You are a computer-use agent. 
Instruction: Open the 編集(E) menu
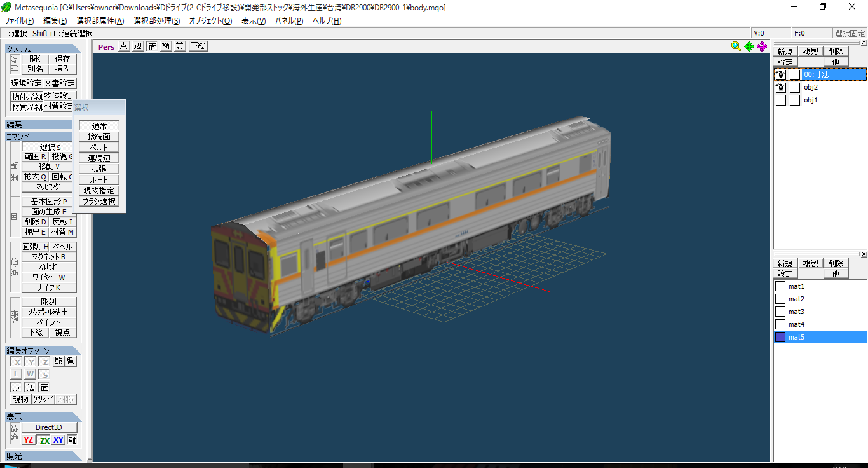point(55,20)
